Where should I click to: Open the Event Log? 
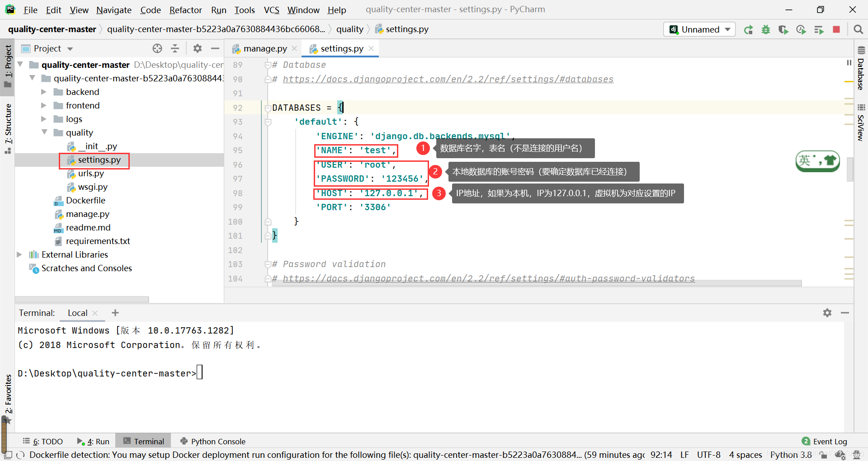(825, 441)
